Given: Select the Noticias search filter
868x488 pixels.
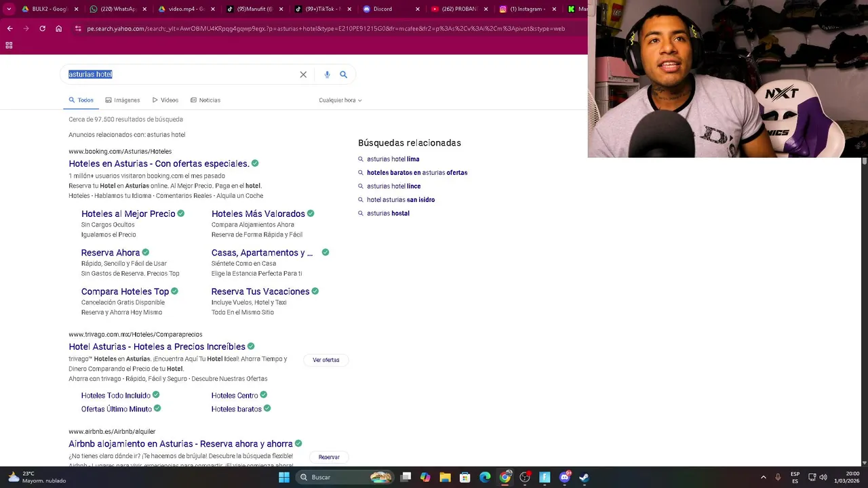Looking at the screenshot, I should 205,100.
